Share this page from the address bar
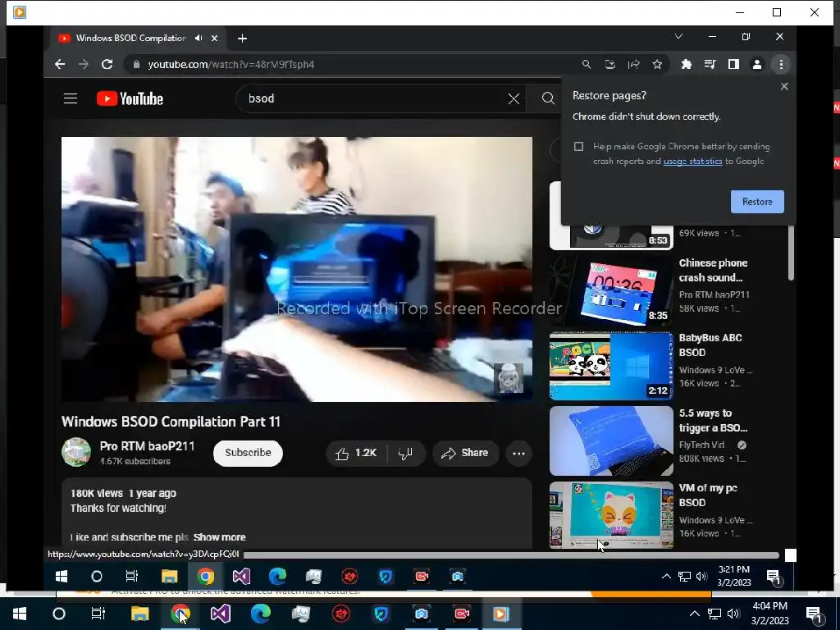840x630 pixels. (634, 64)
